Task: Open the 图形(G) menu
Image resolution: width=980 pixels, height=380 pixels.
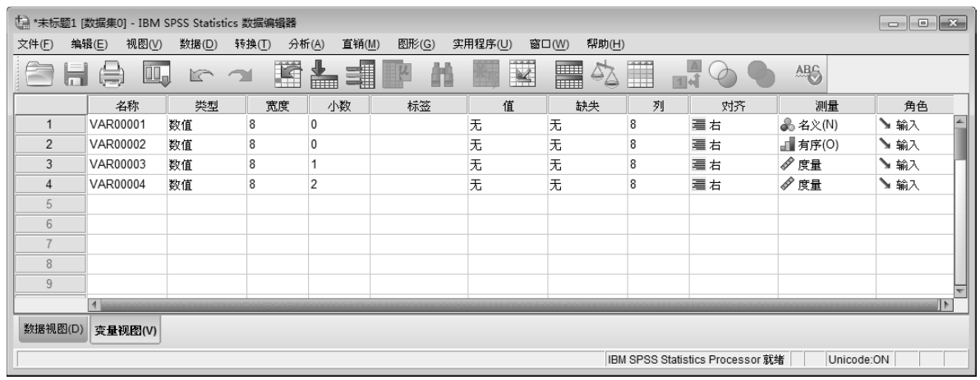Action: click(x=416, y=43)
